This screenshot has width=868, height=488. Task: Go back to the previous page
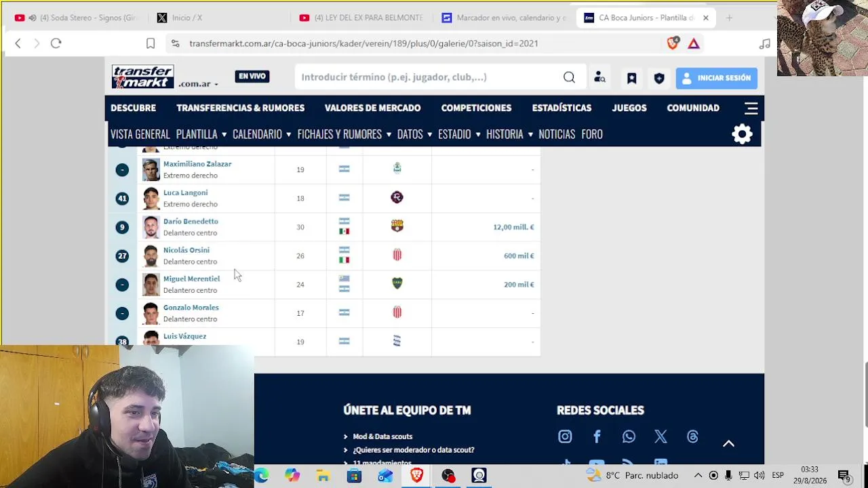18,43
